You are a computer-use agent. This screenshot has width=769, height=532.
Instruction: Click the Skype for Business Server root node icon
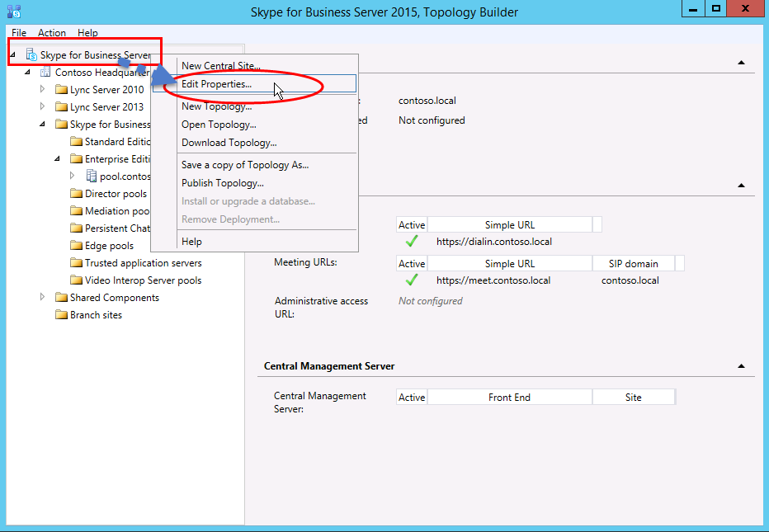pos(30,53)
